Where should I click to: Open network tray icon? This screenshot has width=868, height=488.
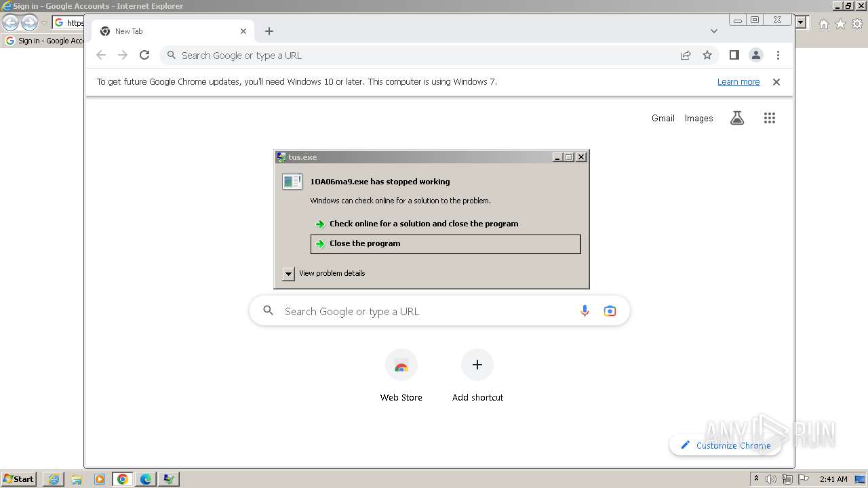point(787,479)
